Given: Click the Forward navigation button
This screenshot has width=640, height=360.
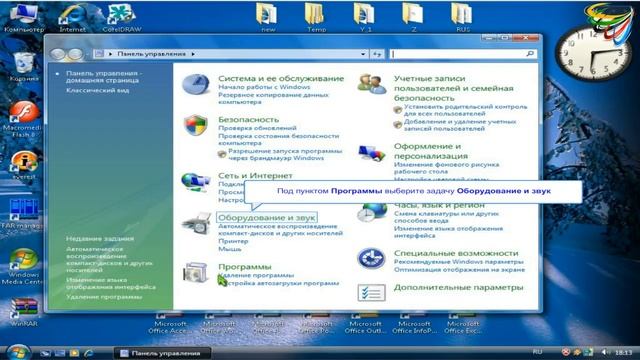Looking at the screenshot, I should coord(75,54).
